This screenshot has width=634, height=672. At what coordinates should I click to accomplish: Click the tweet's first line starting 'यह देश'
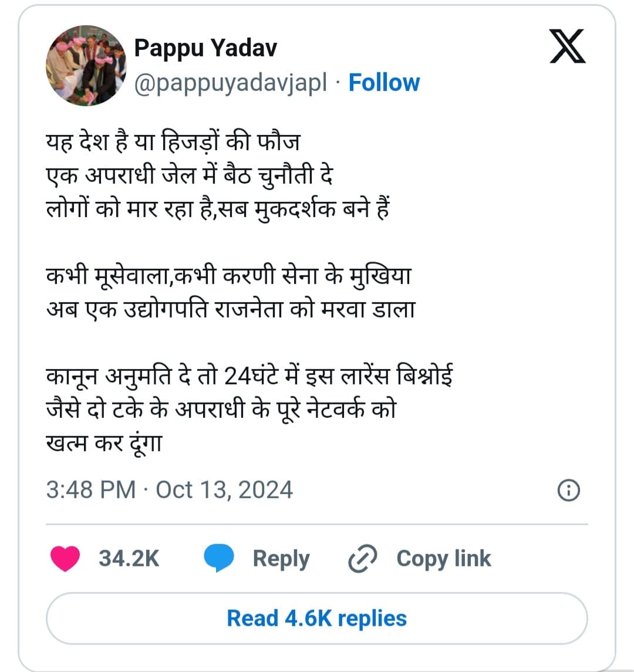coord(173,142)
